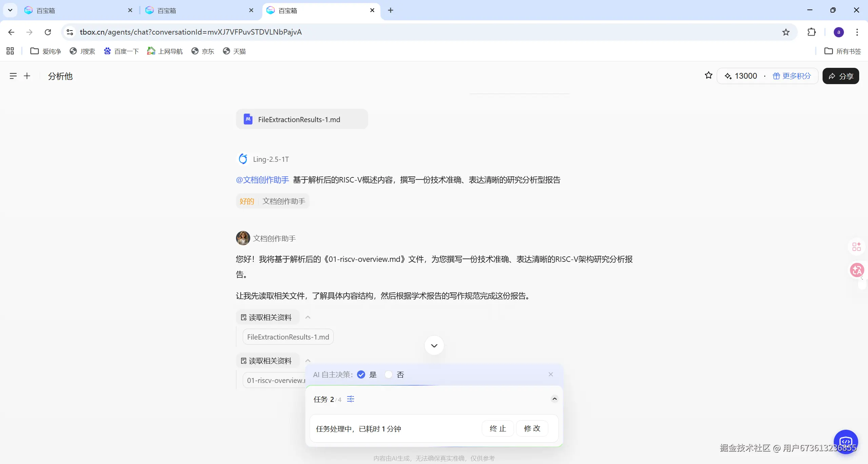Image resolution: width=868 pixels, height=464 pixels.
Task: Collapse first 读取相关资料 section
Action: pos(308,317)
